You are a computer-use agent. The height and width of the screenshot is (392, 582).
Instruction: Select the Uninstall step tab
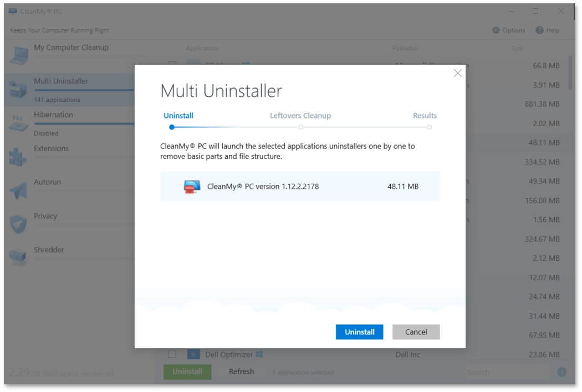point(178,116)
